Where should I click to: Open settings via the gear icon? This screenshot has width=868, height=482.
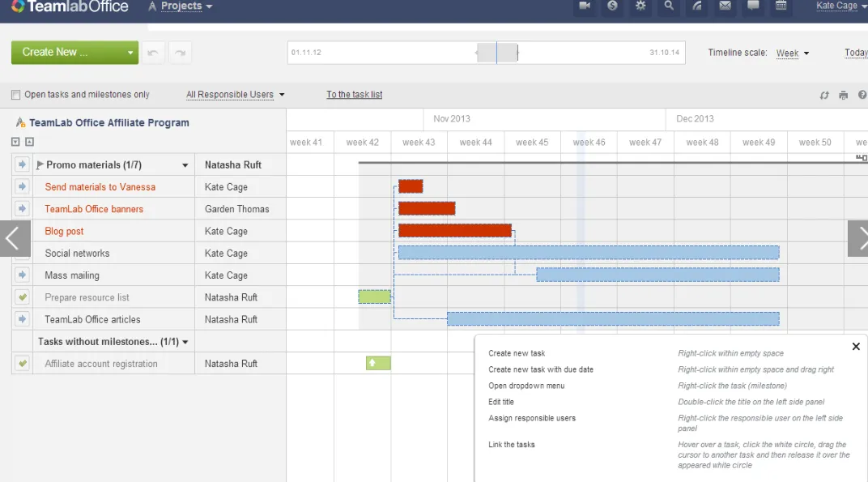[x=640, y=6]
